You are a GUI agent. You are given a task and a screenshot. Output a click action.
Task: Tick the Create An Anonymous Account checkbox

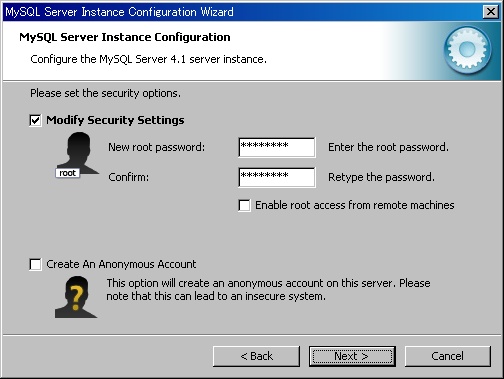tap(35, 264)
